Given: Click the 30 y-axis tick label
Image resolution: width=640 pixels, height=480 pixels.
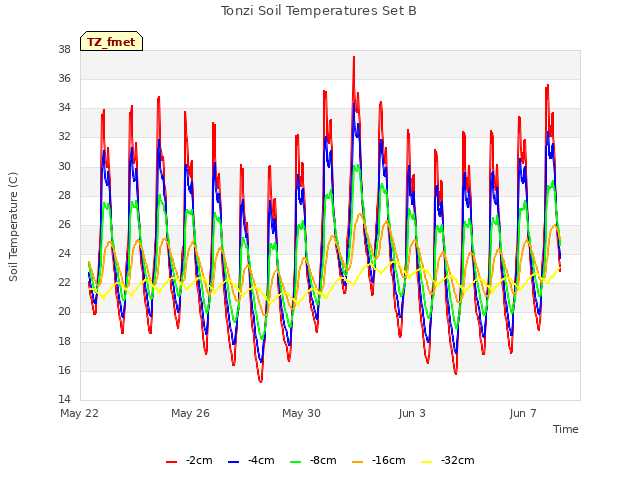Looking at the screenshot, I should point(64,166).
